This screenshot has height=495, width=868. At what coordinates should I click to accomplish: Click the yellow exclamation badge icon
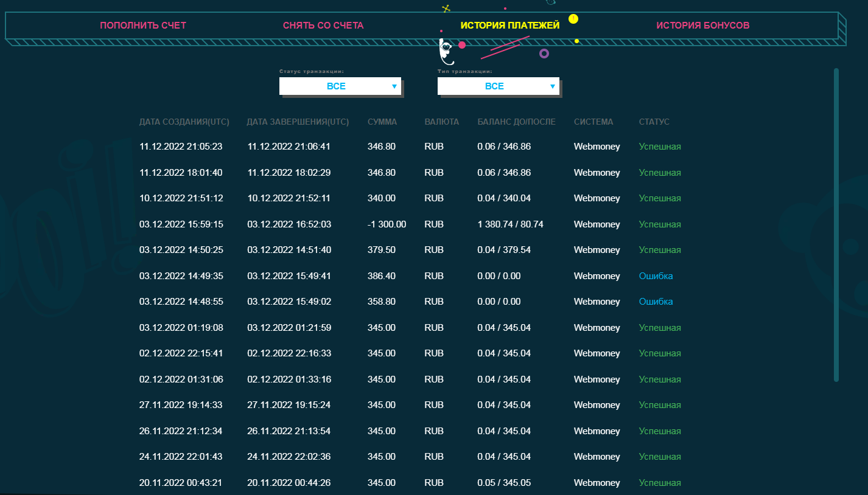point(573,19)
